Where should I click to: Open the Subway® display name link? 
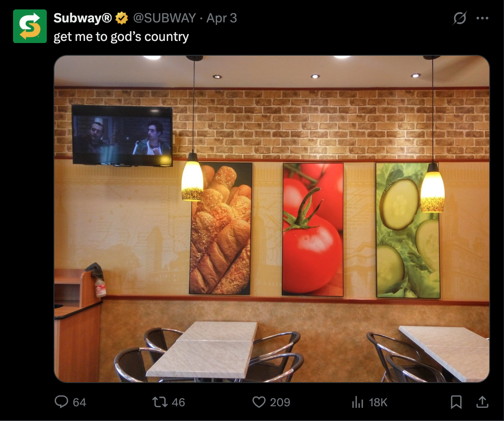pyautogui.click(x=83, y=18)
